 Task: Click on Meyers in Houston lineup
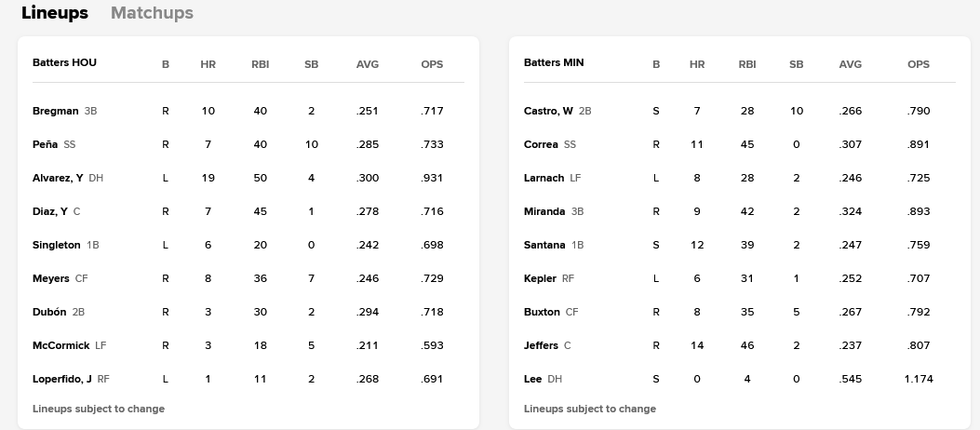click(50, 278)
